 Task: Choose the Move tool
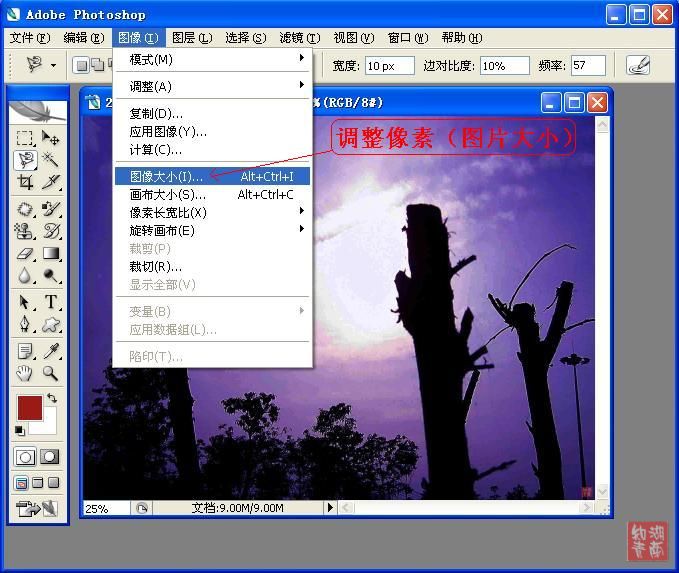[x=50, y=138]
